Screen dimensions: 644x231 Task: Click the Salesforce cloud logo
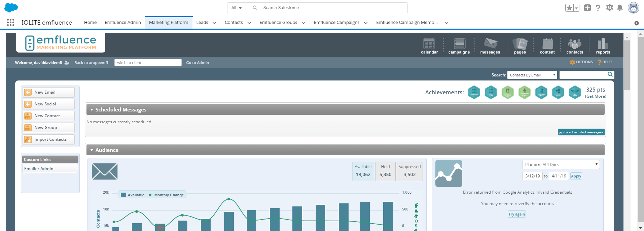[x=11, y=7]
